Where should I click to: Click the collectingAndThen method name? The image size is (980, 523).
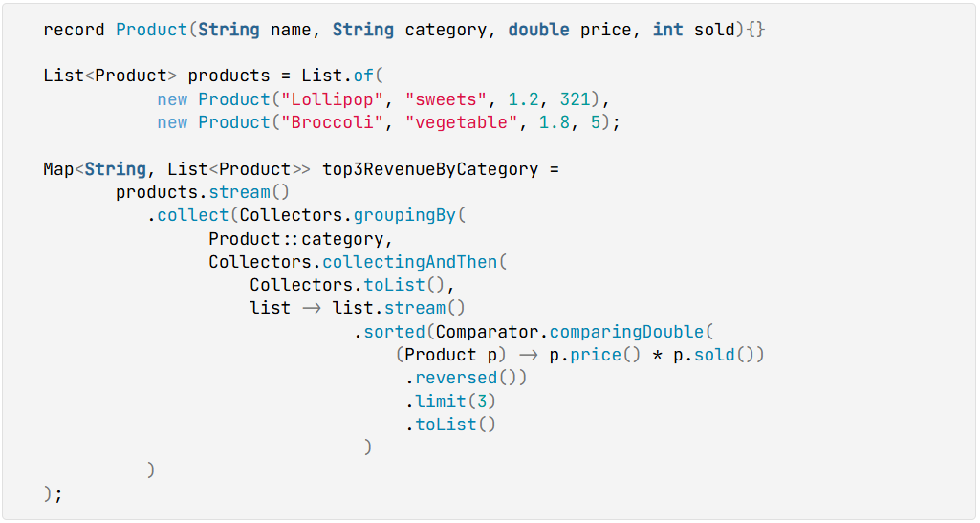(x=410, y=262)
